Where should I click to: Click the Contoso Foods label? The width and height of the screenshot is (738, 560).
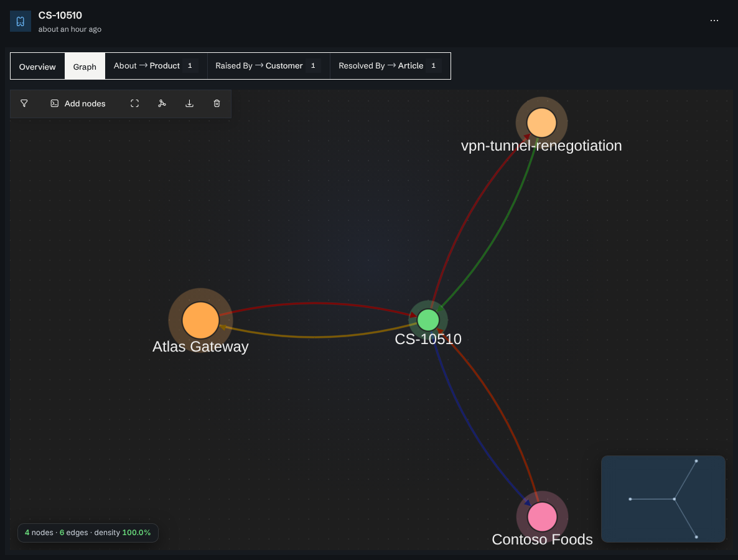tap(542, 539)
